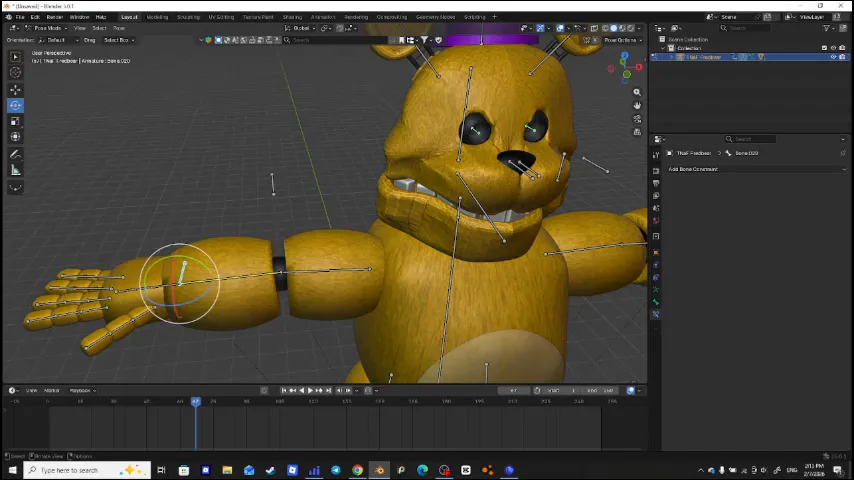This screenshot has height=480, width=854.
Task: Jump to the timeline end frame button
Action: click(x=328, y=391)
